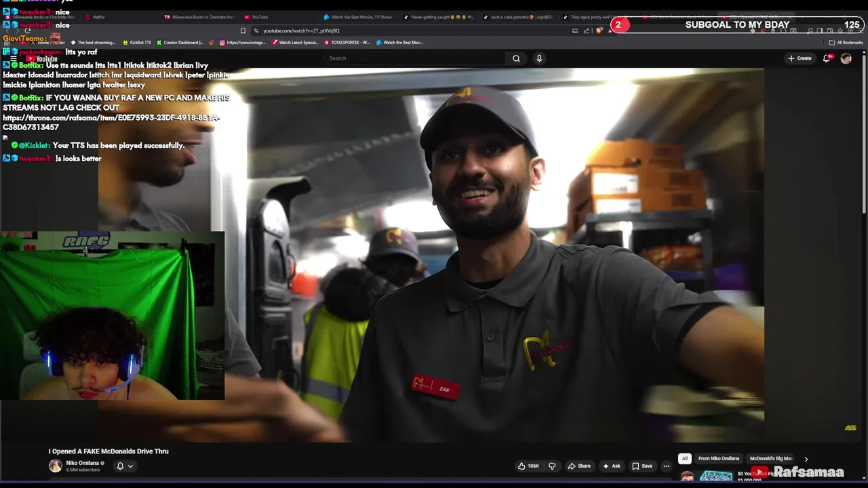Activate voice search microphone icon
Image resolution: width=868 pixels, height=488 pixels.
(x=539, y=58)
